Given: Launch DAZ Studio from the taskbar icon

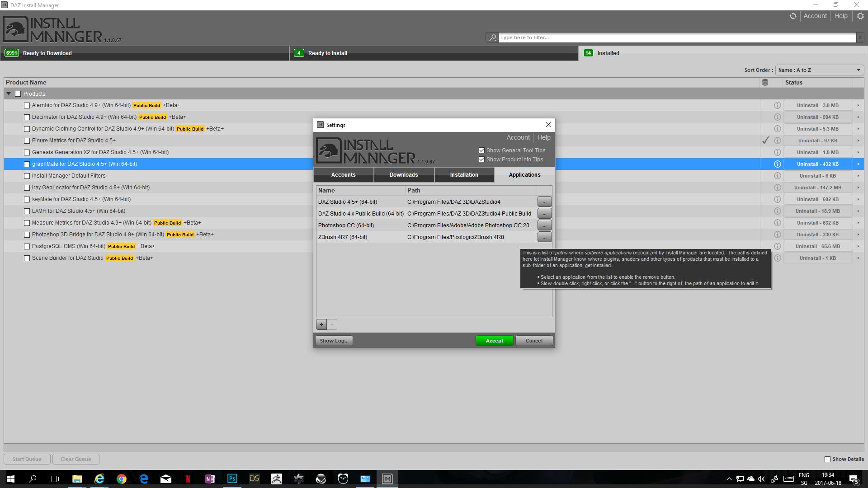Looking at the screenshot, I should pos(254,479).
